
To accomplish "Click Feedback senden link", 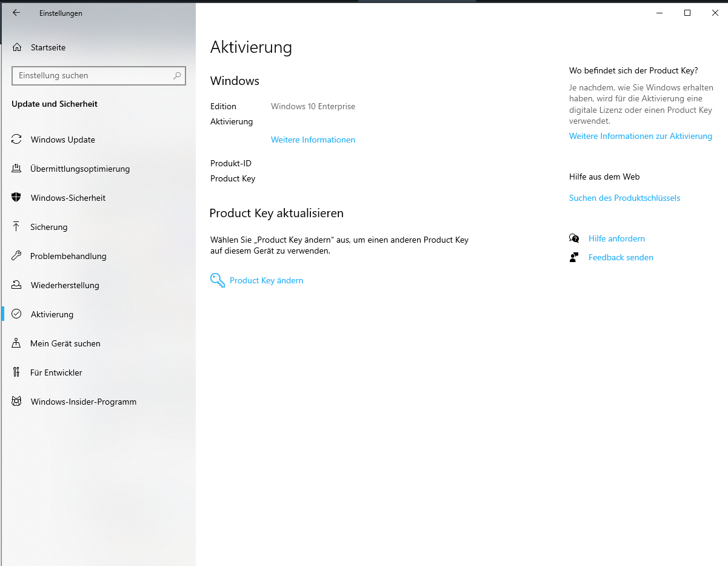I will (x=621, y=258).
